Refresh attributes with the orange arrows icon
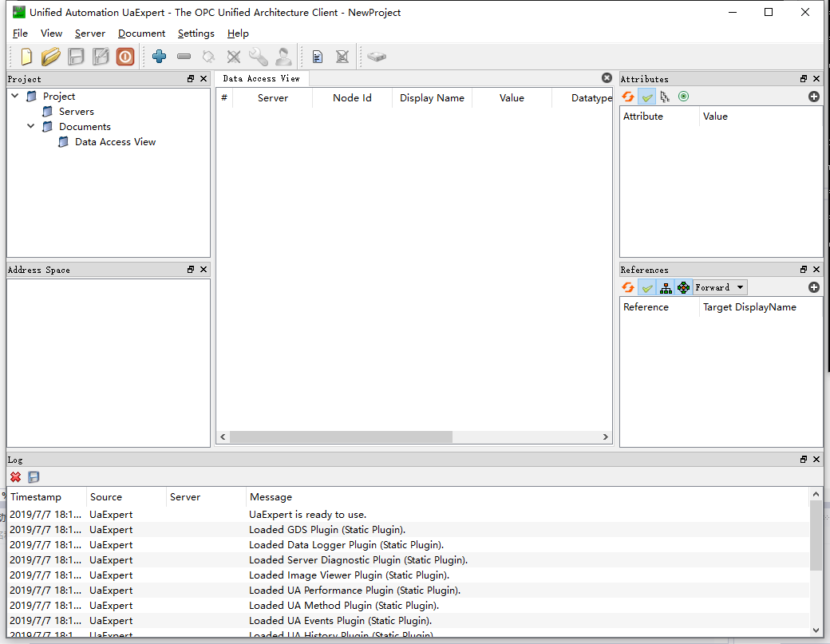This screenshot has width=830, height=644. pos(628,97)
